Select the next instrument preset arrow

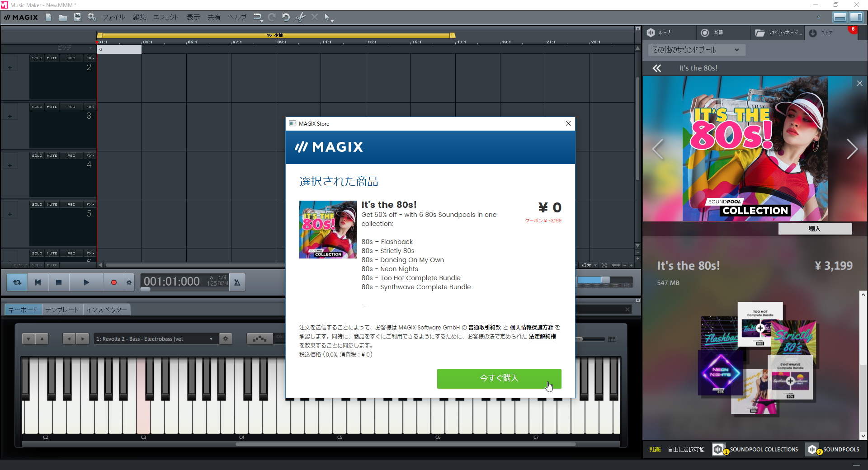click(x=83, y=338)
